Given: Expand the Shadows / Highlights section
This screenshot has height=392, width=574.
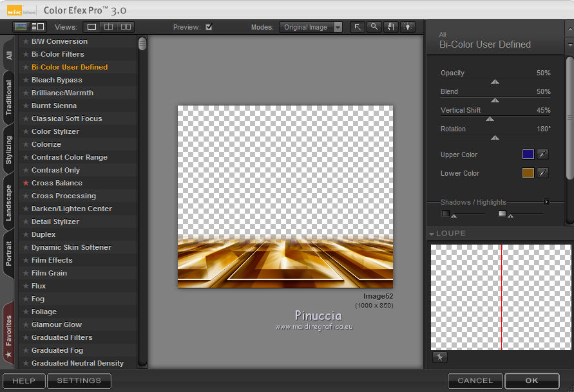Looking at the screenshot, I should pos(547,202).
